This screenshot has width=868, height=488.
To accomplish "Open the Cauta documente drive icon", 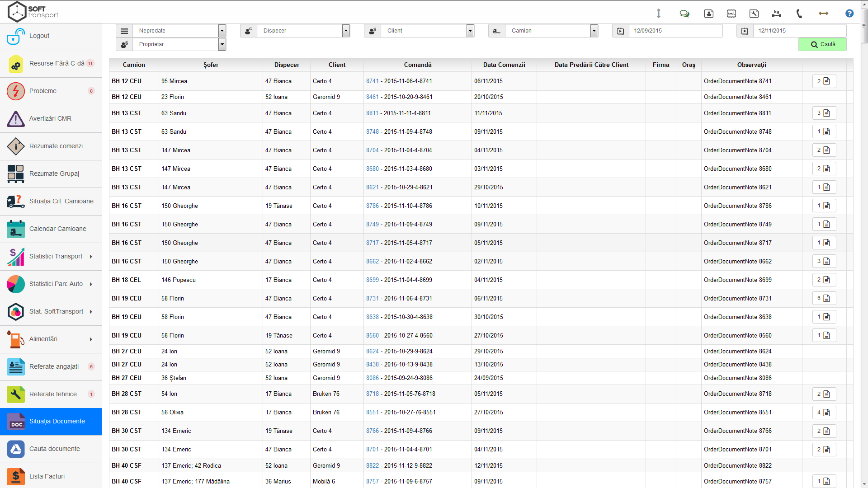I will (x=16, y=449).
